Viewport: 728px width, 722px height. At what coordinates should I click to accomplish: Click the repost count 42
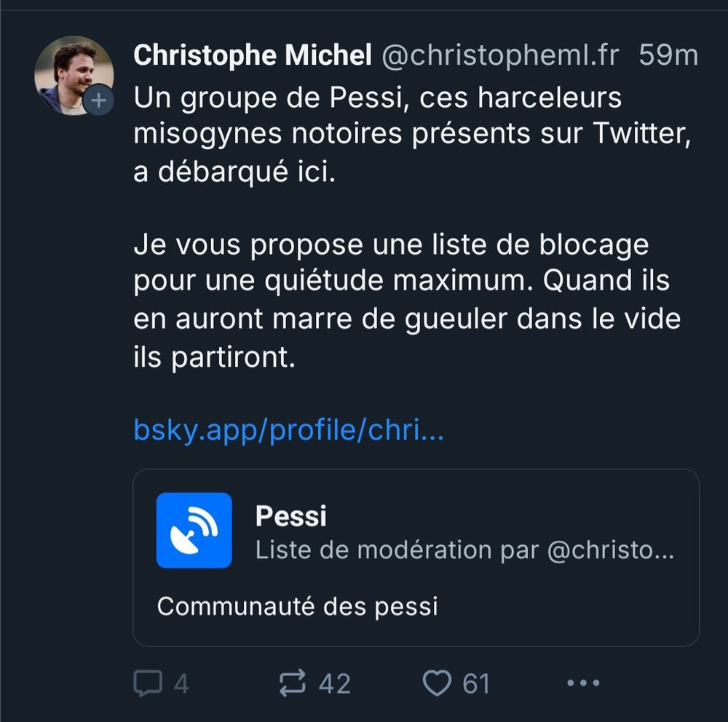[x=335, y=684]
